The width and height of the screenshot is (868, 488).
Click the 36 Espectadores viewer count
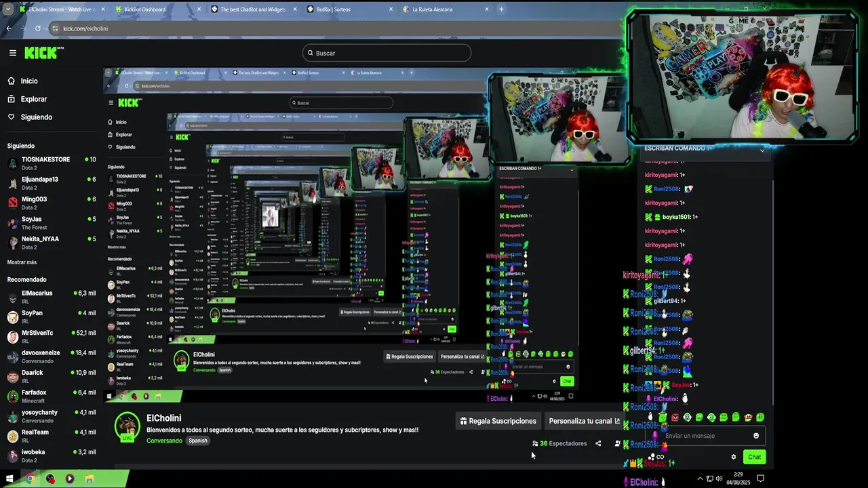560,443
